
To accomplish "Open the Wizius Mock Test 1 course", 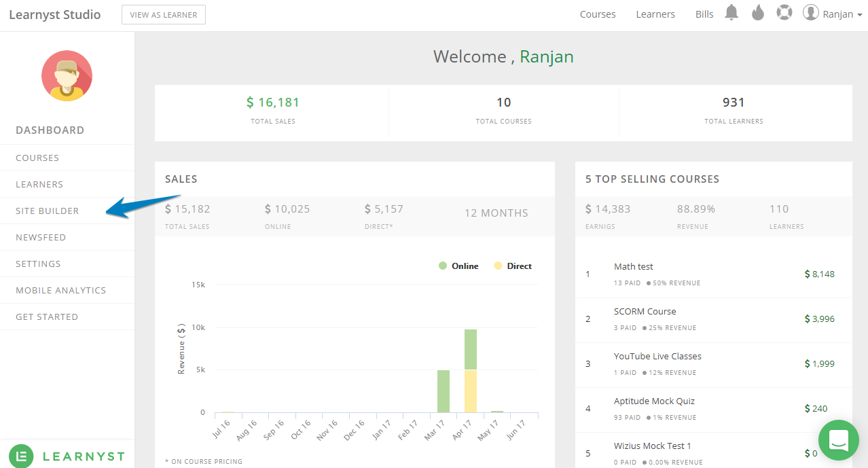I will (653, 446).
